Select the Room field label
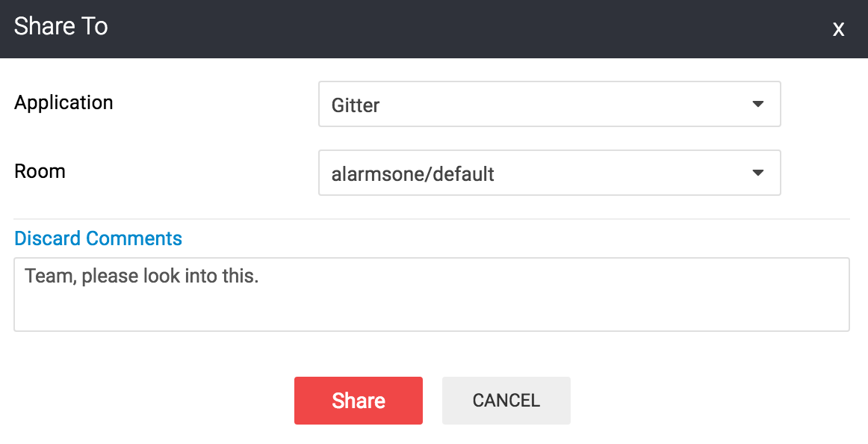The height and width of the screenshot is (444, 868). (x=40, y=172)
